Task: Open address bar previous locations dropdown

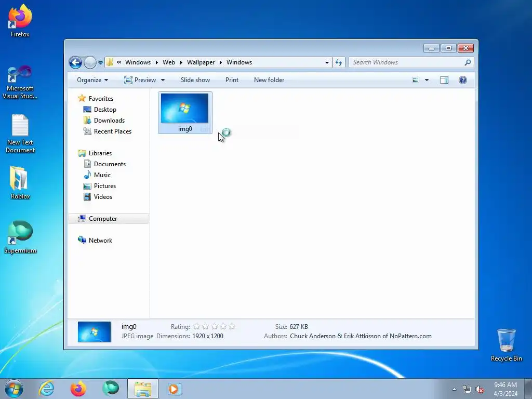Action: click(x=327, y=62)
